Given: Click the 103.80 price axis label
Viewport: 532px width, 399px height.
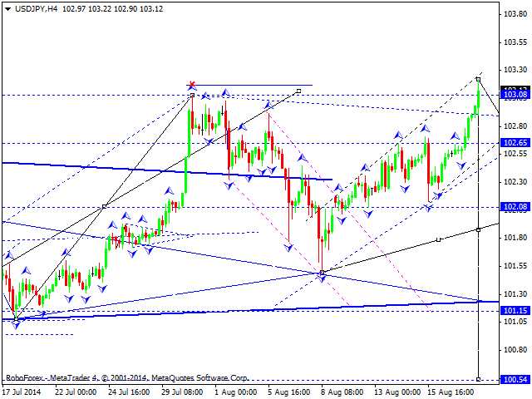Looking at the screenshot, I should (516, 14).
